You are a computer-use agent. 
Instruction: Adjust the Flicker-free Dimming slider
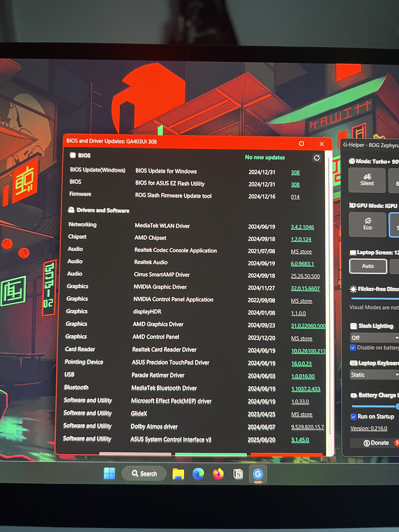375,299
